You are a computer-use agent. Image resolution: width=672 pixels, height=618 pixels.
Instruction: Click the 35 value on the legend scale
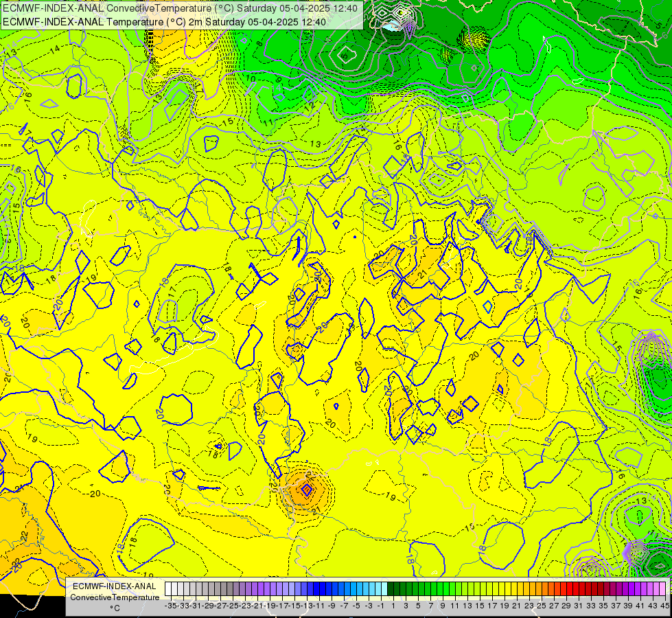[x=603, y=606]
